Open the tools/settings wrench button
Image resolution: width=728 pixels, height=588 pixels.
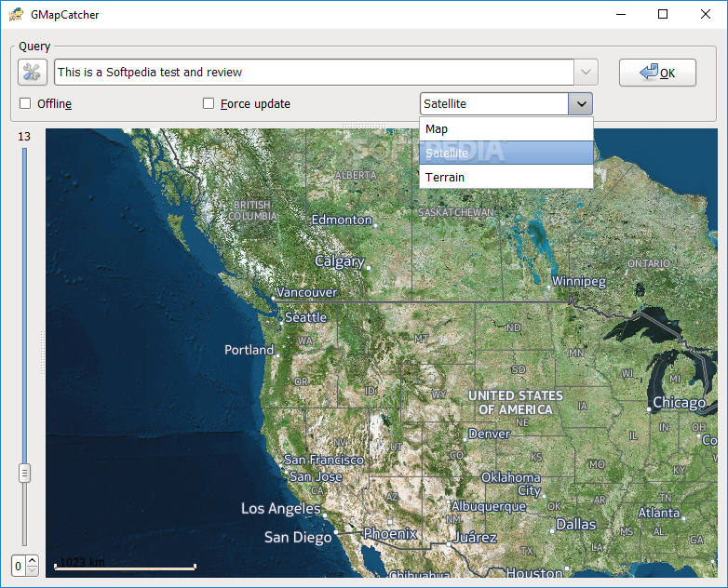(33, 73)
